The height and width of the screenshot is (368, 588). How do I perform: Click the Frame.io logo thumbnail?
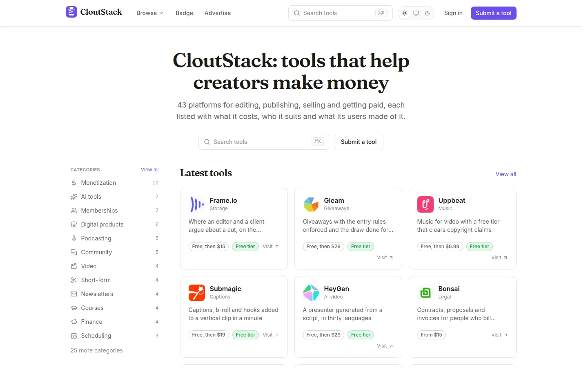pos(197,204)
